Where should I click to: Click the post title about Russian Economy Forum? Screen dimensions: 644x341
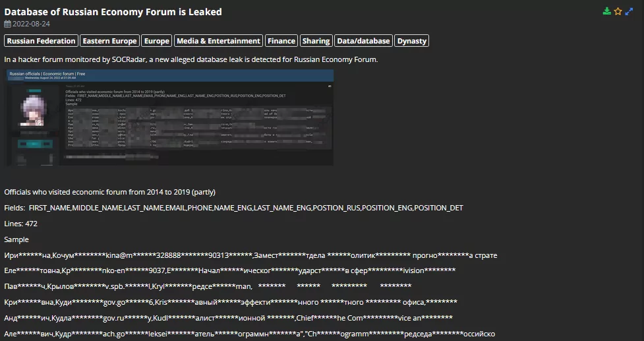(113, 12)
